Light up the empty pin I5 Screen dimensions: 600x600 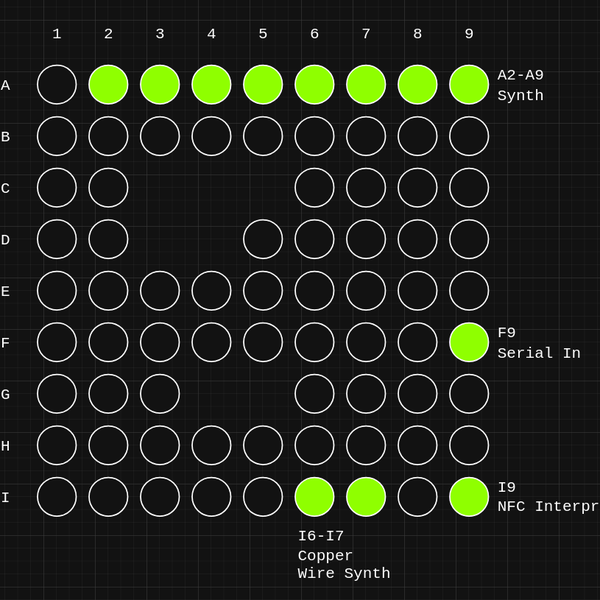263,497
